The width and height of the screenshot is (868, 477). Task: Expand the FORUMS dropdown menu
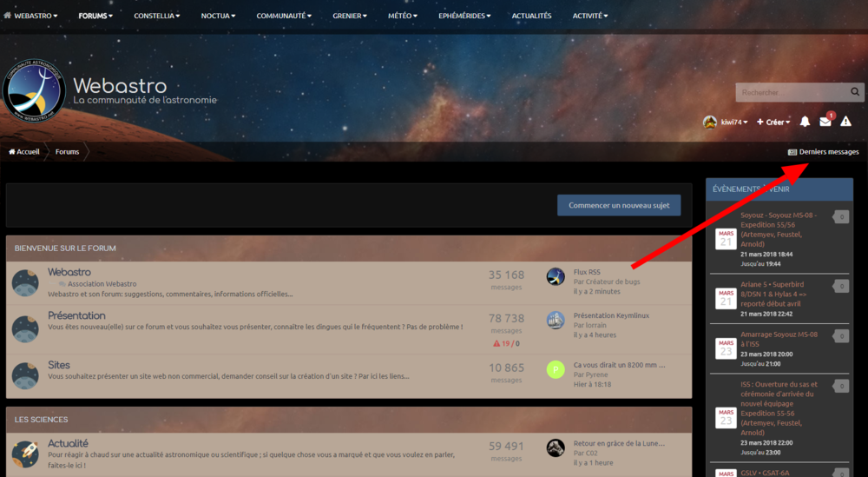(95, 16)
